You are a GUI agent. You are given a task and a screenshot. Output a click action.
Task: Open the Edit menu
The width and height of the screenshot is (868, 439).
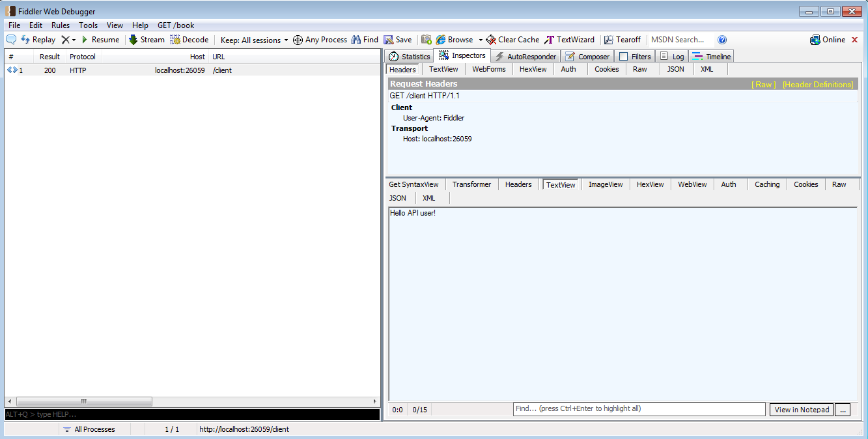pos(36,25)
